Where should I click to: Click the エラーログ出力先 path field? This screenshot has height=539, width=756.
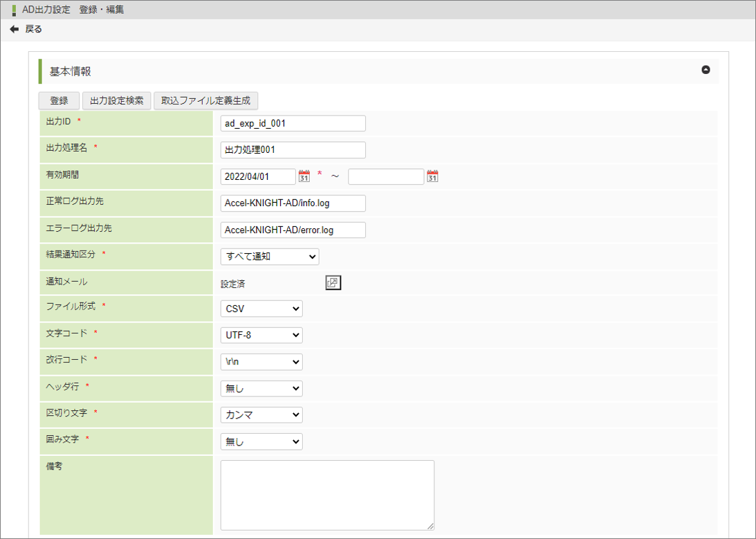293,230
